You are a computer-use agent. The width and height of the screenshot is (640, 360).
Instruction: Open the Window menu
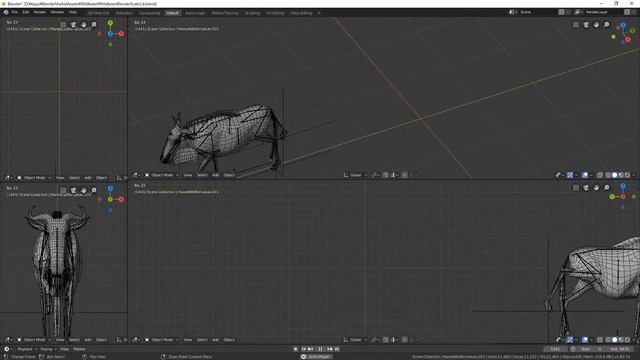(x=57, y=12)
